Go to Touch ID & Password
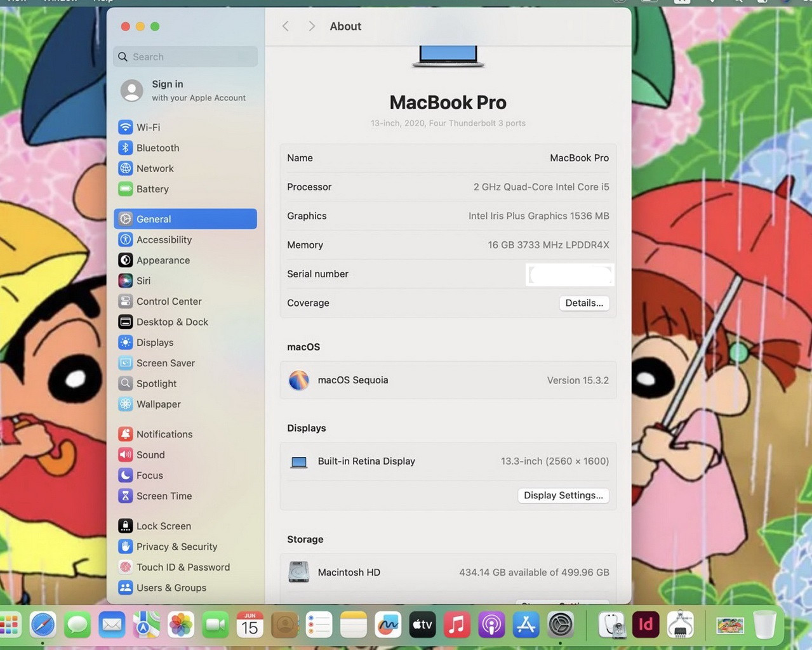This screenshot has height=650, width=812. point(185,567)
